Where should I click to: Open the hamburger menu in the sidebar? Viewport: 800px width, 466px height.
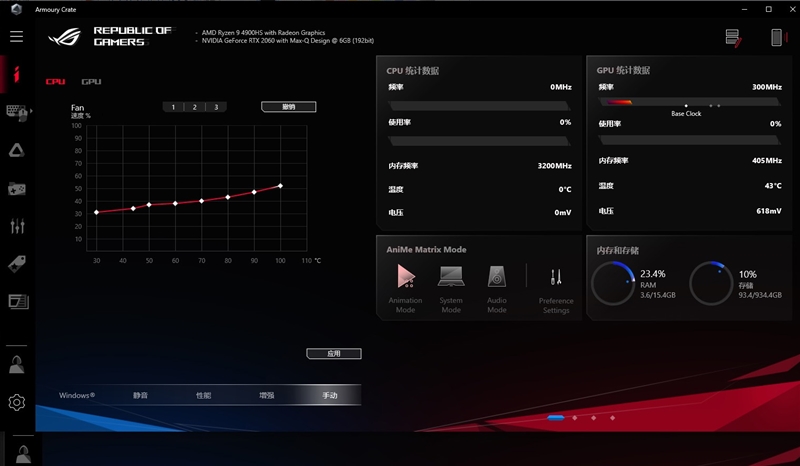(16, 37)
